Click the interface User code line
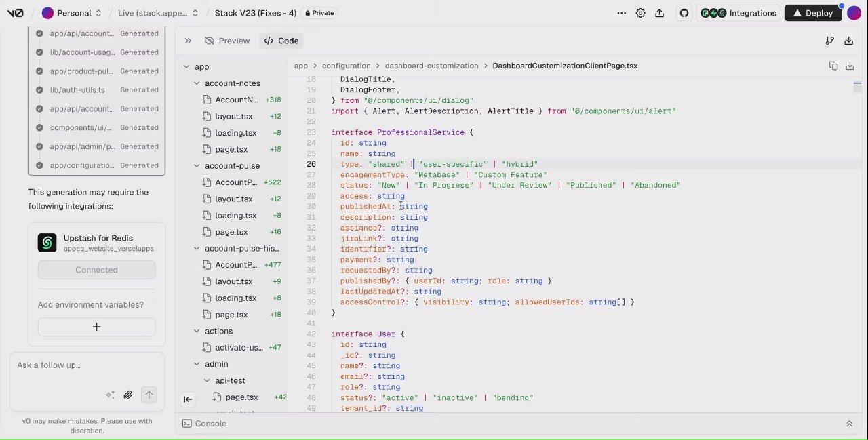 pos(368,334)
